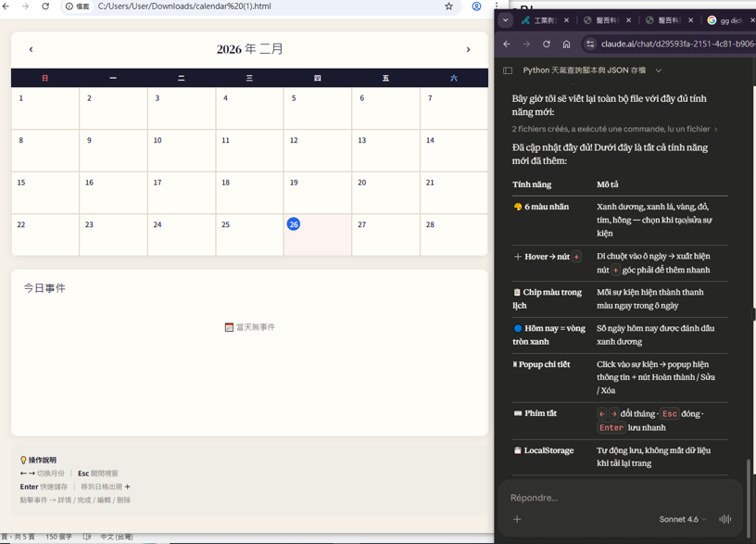Select February 14 in the calendar
756x544 pixels.
click(x=430, y=141)
